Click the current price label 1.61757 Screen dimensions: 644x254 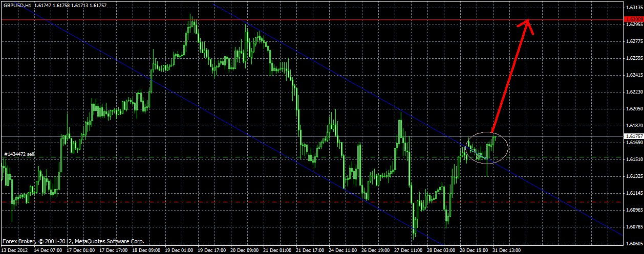pyautogui.click(x=633, y=136)
